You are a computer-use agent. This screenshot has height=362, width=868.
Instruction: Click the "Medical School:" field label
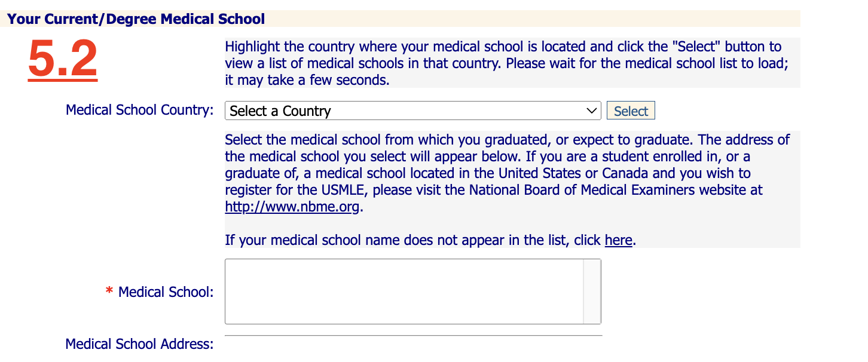coord(166,292)
